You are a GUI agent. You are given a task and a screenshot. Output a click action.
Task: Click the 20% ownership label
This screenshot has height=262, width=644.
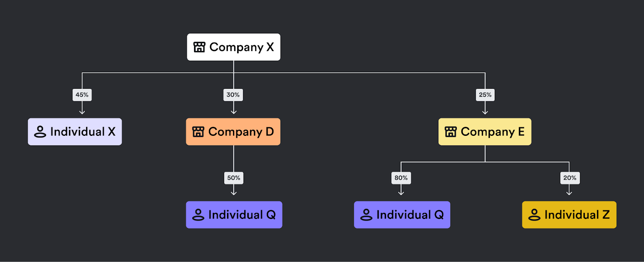click(x=570, y=178)
